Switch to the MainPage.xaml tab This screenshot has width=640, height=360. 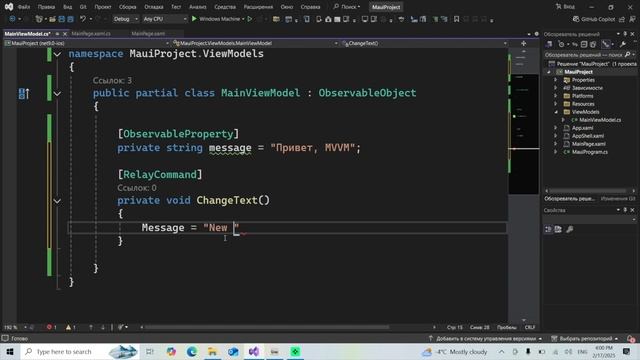(x=148, y=34)
